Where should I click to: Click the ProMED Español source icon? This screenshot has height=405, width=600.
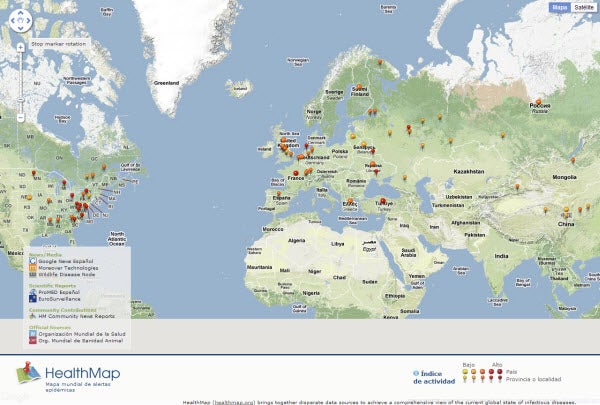coord(33,292)
